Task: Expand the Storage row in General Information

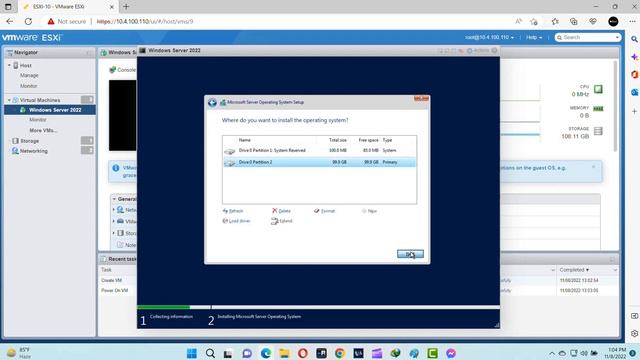Action: (114, 233)
